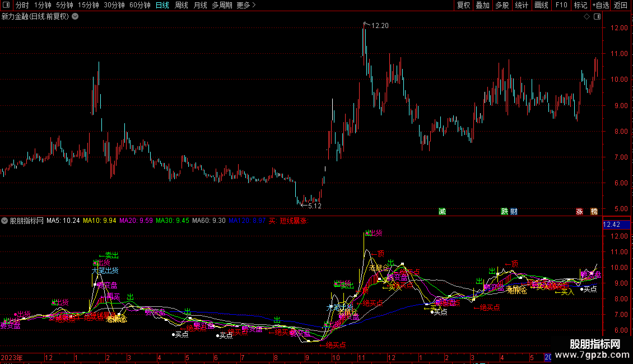This screenshot has height=364, width=633.
Task: Activate the 画线 drawing tool
Action: click(x=541, y=5)
